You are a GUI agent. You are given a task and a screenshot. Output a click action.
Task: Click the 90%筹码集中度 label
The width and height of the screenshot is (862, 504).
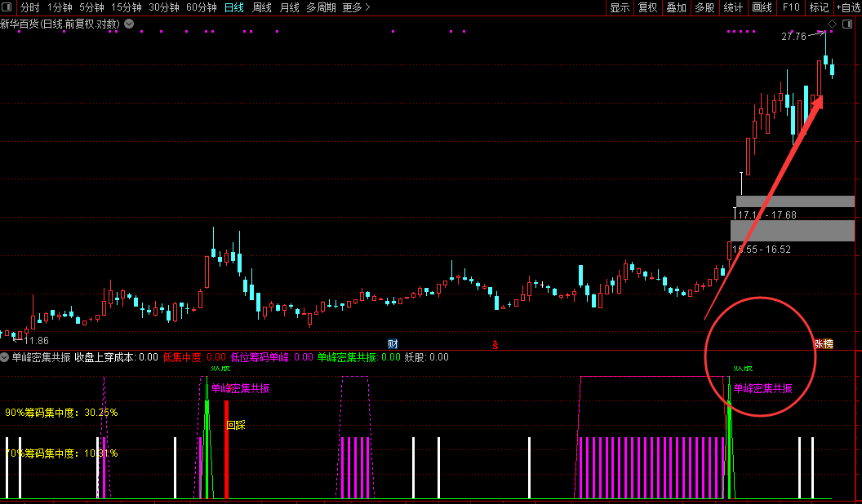click(61, 413)
